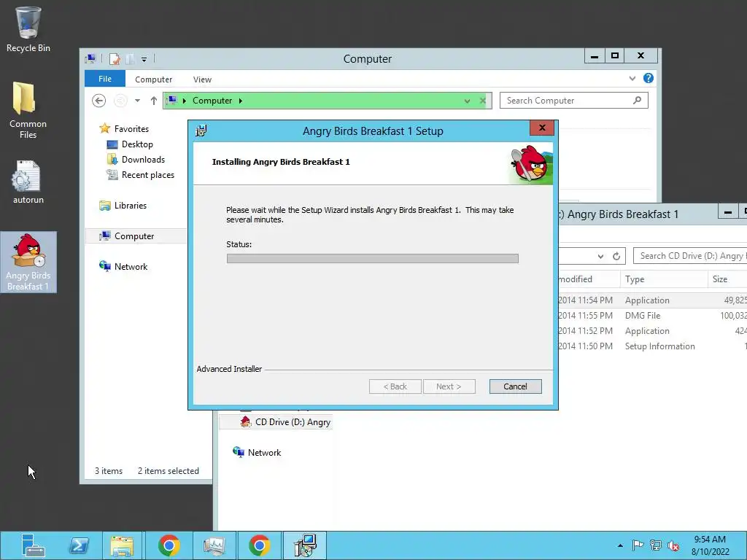
Task: Click the Back arrow in Computer window
Action: pos(98,101)
